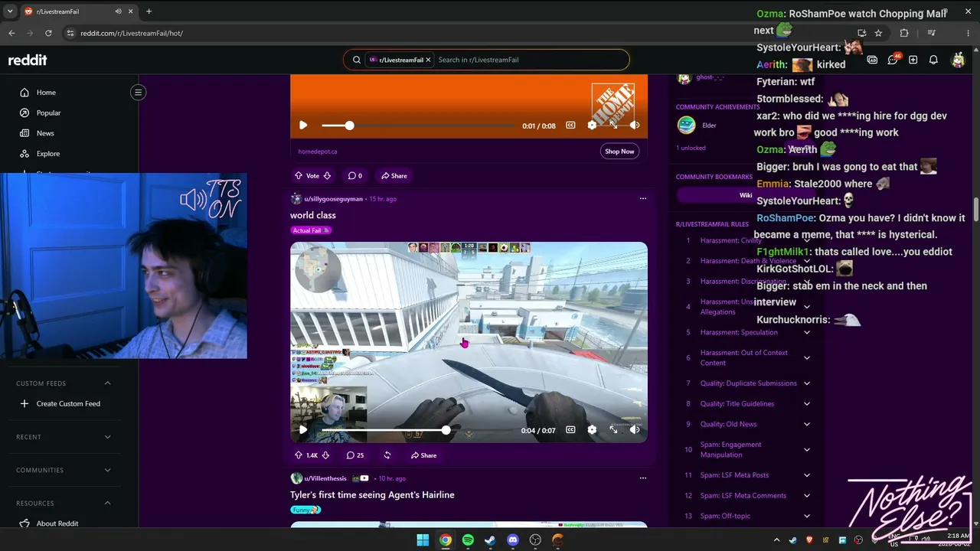Expand rule 8 Quality: Title Guidelines

point(807,404)
